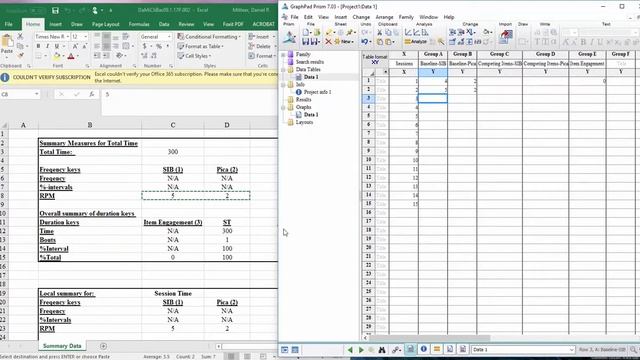Select Data 1 under Data Tables in navigator

(311, 77)
